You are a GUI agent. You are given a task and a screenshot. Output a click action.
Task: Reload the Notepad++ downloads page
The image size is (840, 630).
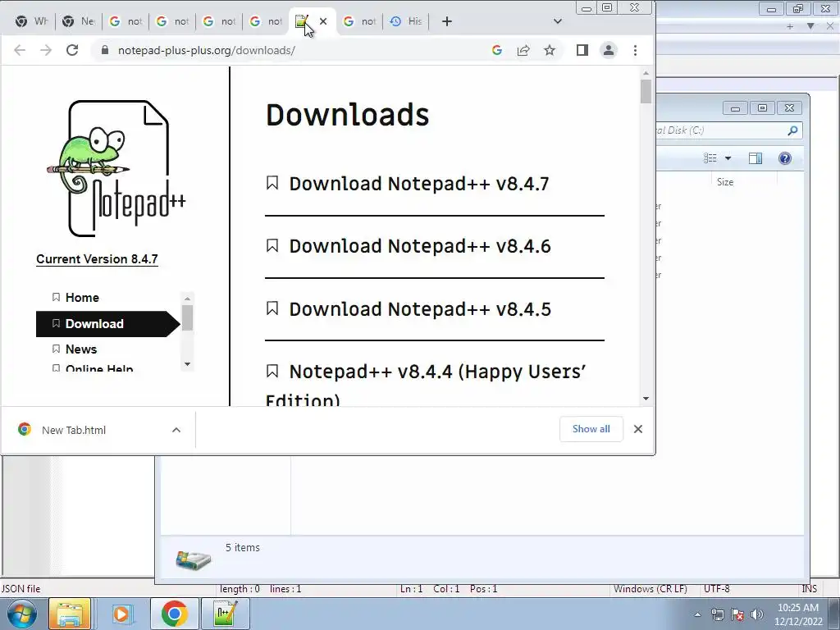click(x=72, y=50)
